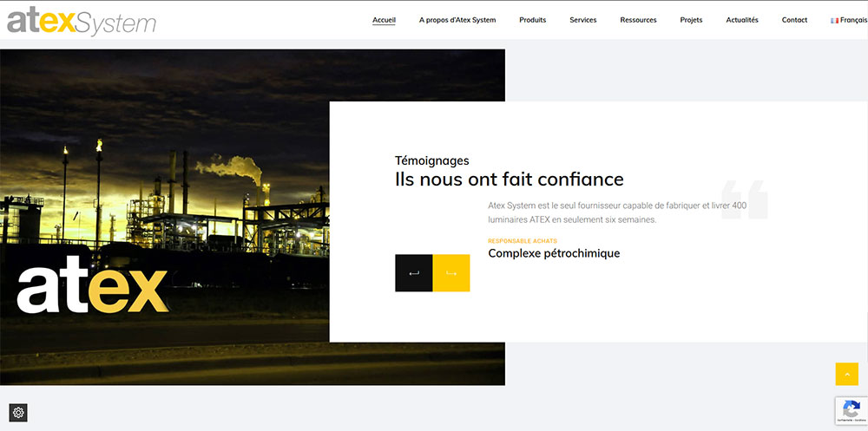Click the yellow back-to-top arrow button
The image size is (868, 431).
[846, 374]
